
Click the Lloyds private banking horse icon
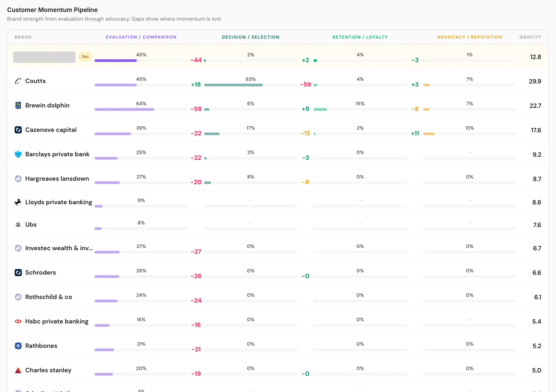click(18, 202)
